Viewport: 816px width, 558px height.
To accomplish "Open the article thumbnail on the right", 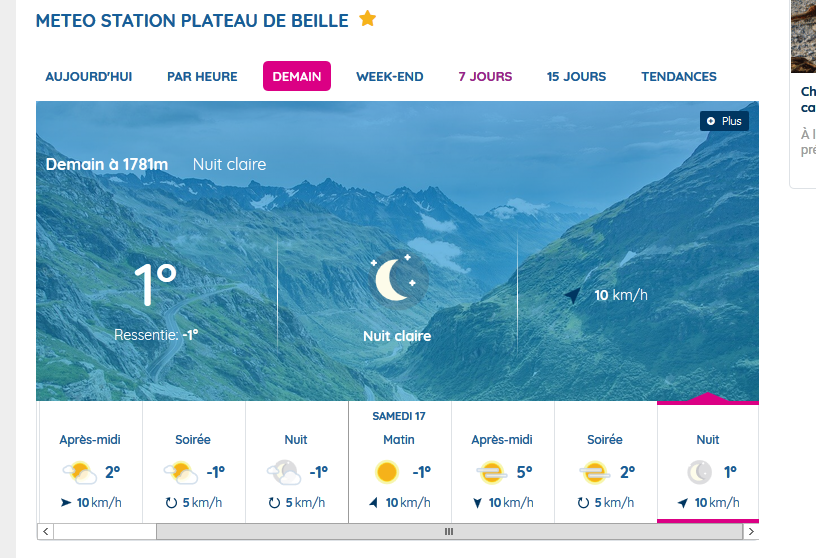I will click(804, 35).
